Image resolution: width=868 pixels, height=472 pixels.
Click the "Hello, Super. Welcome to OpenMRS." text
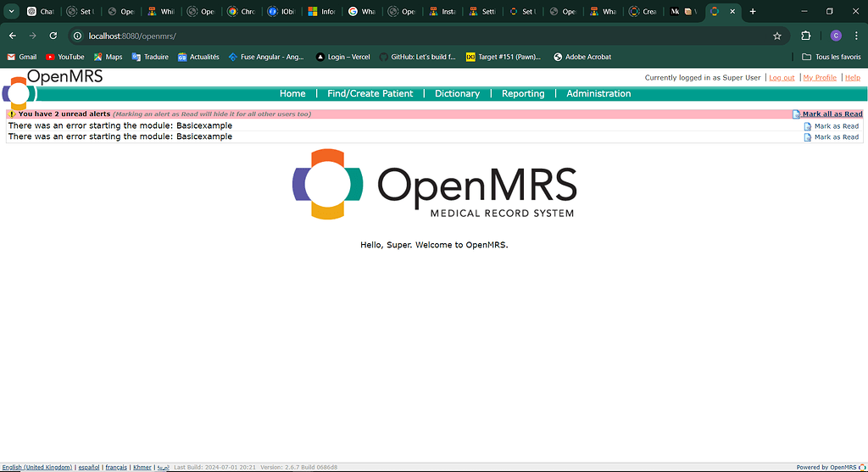[434, 245]
